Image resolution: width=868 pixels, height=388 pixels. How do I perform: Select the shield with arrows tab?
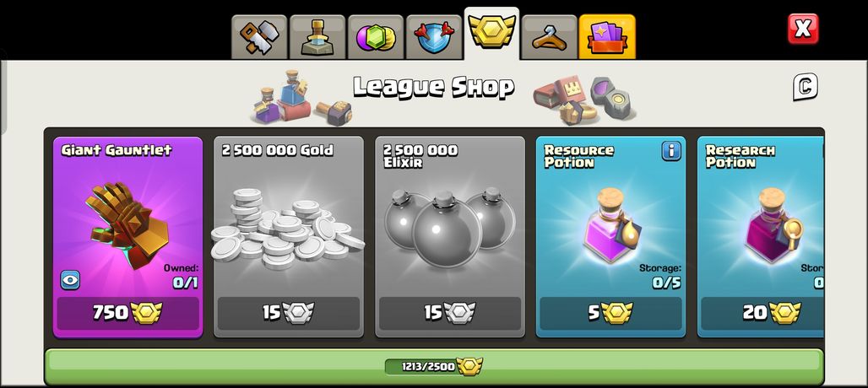[434, 37]
